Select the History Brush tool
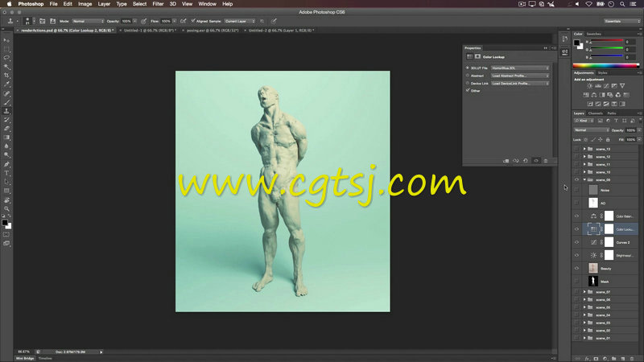This screenshot has width=644, height=362. (x=6, y=120)
